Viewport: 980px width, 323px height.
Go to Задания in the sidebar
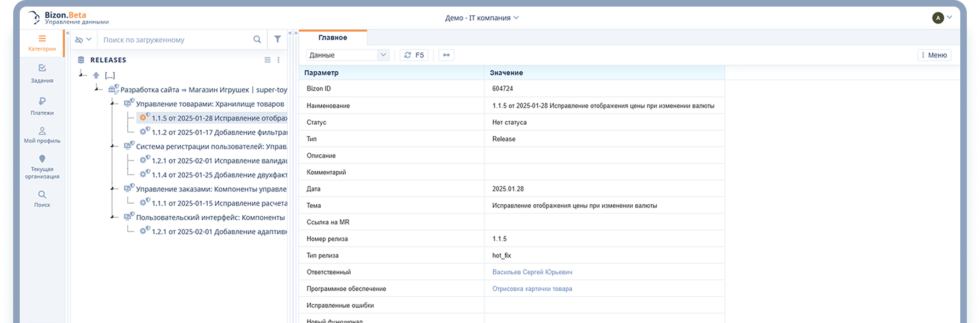[x=42, y=73]
